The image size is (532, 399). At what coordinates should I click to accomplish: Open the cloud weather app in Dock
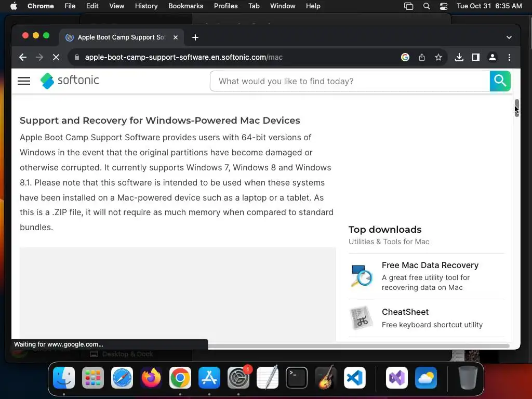[x=426, y=378]
